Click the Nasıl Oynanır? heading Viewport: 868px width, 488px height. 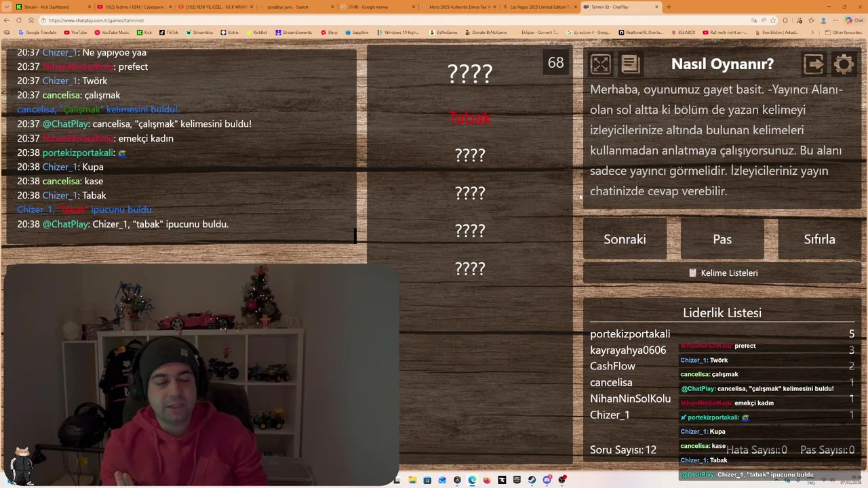coord(722,64)
